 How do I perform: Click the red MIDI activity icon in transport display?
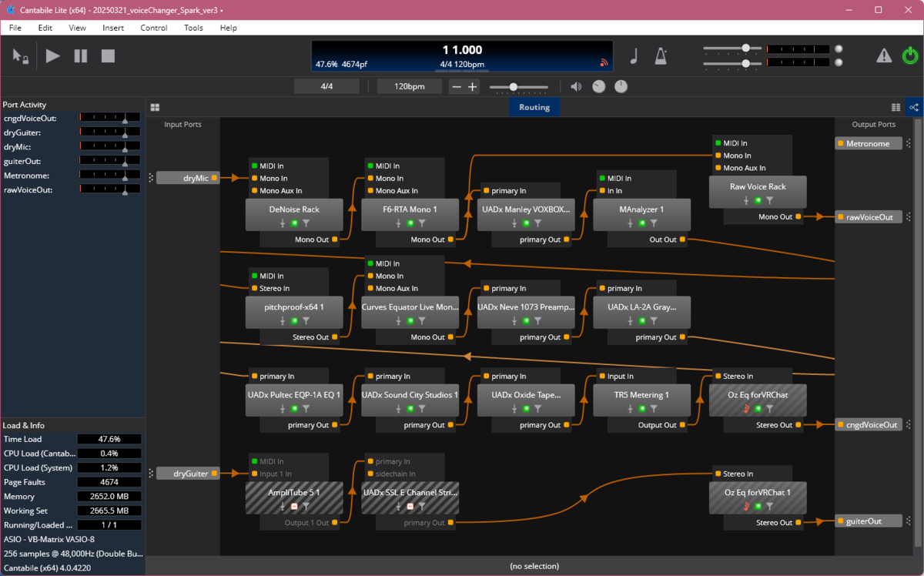[604, 63]
